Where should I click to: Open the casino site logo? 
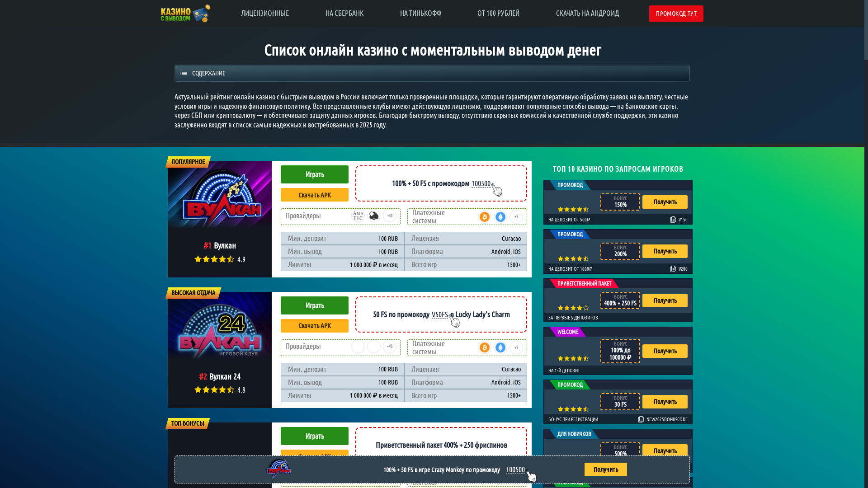coord(185,14)
